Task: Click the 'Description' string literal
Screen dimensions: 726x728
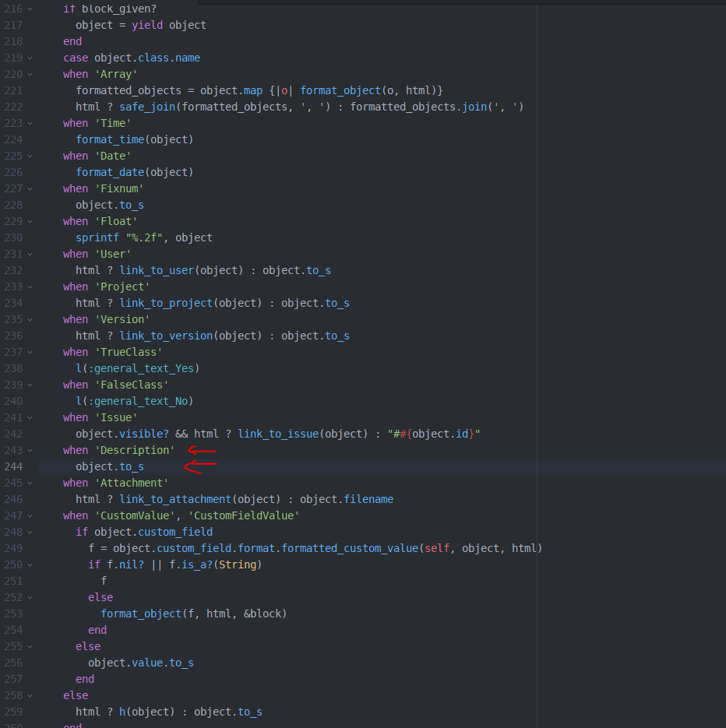Action: [x=135, y=450]
